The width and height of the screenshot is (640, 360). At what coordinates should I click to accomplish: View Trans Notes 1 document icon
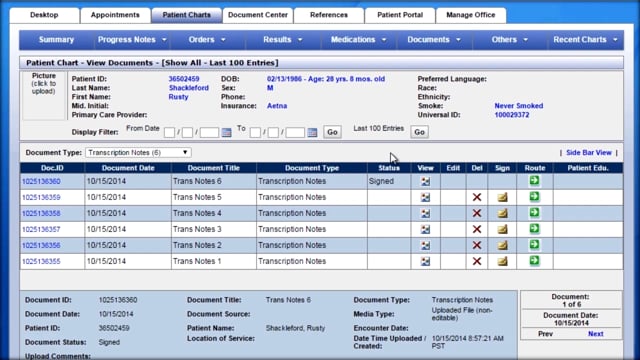425,261
